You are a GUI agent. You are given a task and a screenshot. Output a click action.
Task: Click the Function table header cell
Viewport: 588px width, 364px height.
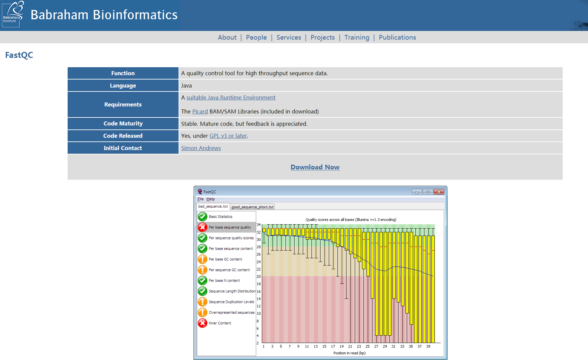(x=123, y=73)
